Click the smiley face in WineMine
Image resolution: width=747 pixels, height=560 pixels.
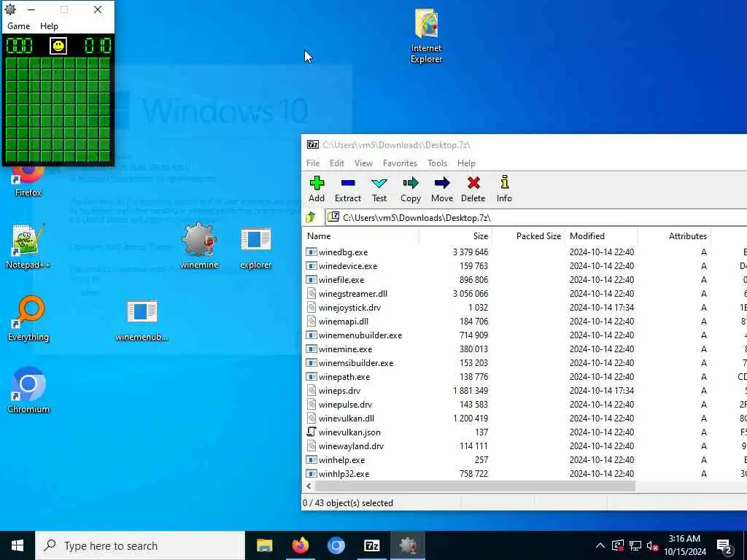click(58, 46)
